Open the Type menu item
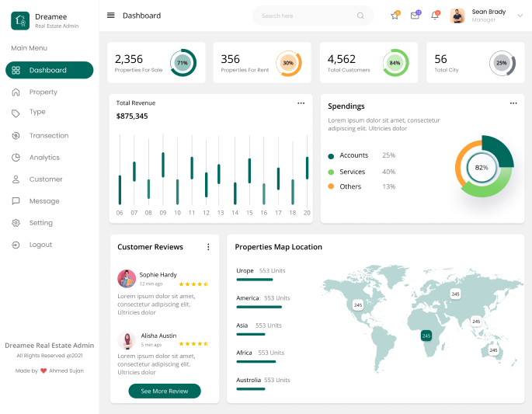The image size is (532, 414). [x=37, y=112]
